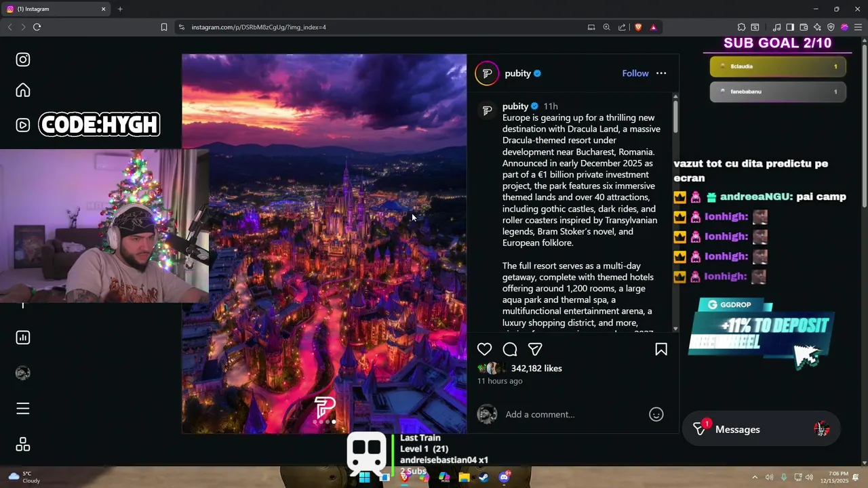The width and height of the screenshot is (868, 488).
Task: Open the Leo AI sparkle icon
Action: pyautogui.click(x=817, y=27)
